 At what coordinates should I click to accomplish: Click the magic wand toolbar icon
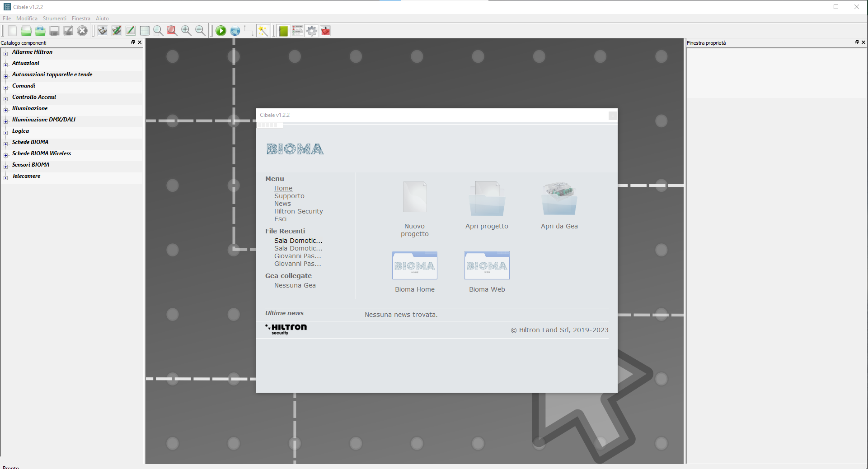pyautogui.click(x=263, y=31)
